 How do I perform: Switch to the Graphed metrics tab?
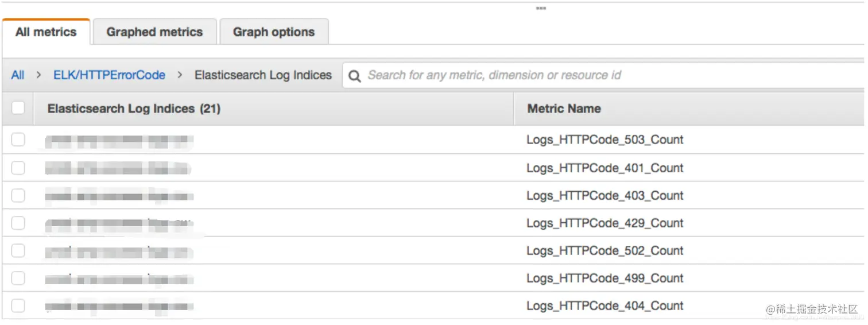point(154,32)
